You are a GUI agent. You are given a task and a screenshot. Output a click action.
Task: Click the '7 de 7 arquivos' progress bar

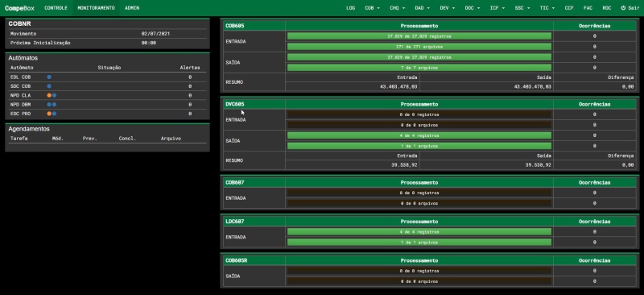pos(419,68)
